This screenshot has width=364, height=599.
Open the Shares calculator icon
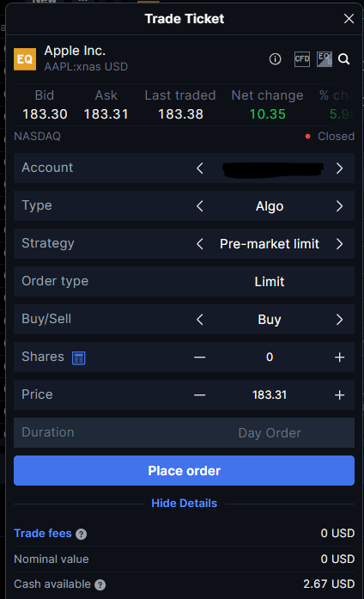pos(79,358)
